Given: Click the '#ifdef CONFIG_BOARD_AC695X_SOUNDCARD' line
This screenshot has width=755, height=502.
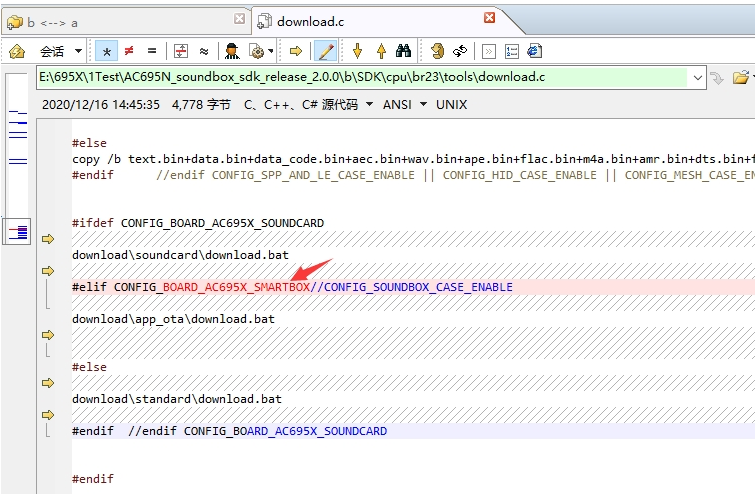Looking at the screenshot, I should coord(198,223).
